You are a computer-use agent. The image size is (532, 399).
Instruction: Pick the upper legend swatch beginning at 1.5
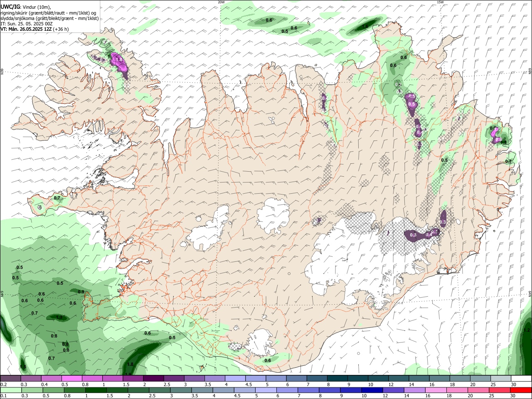133,379
